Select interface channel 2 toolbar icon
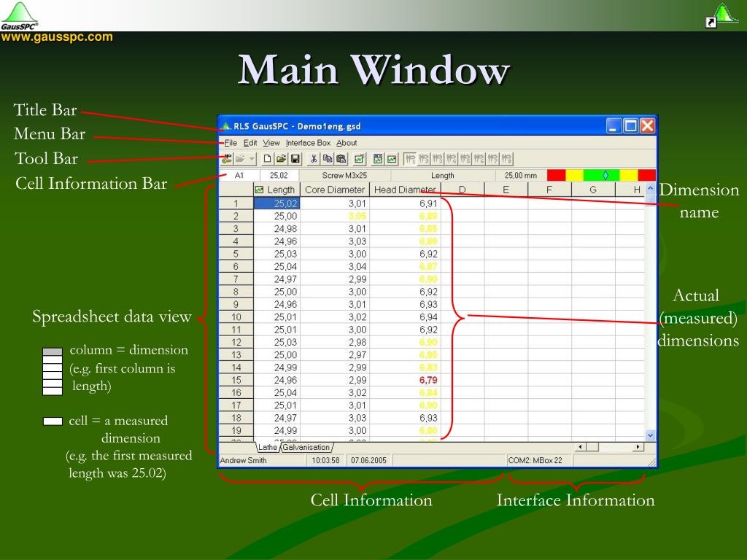747x560 pixels. (424, 158)
